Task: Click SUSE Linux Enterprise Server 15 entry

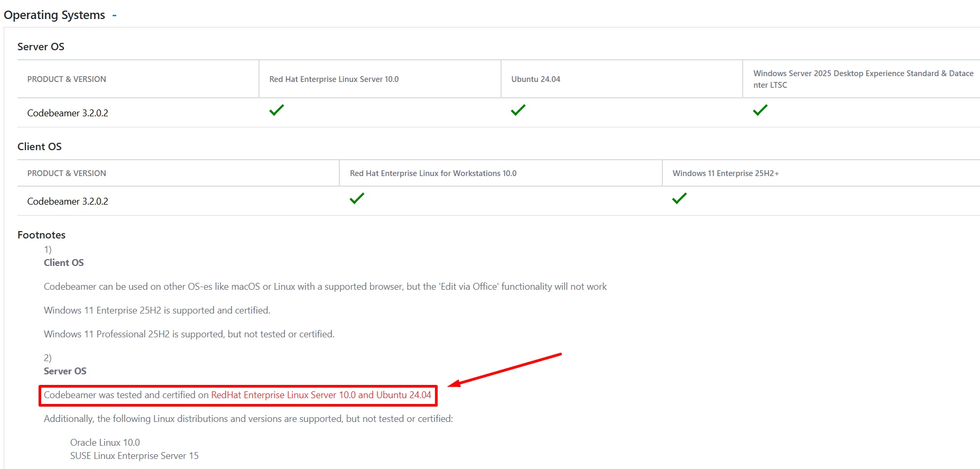Action: pos(134,456)
